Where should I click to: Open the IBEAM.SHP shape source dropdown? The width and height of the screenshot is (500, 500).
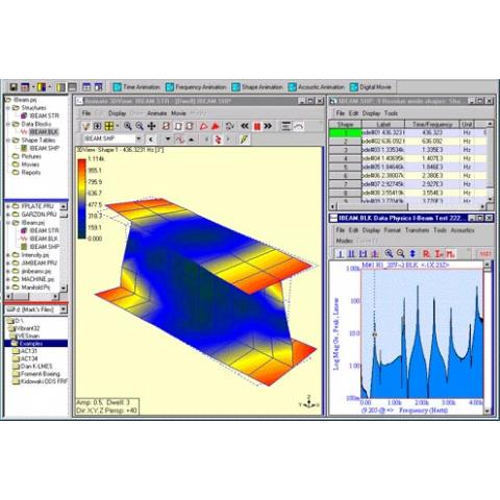click(139, 139)
